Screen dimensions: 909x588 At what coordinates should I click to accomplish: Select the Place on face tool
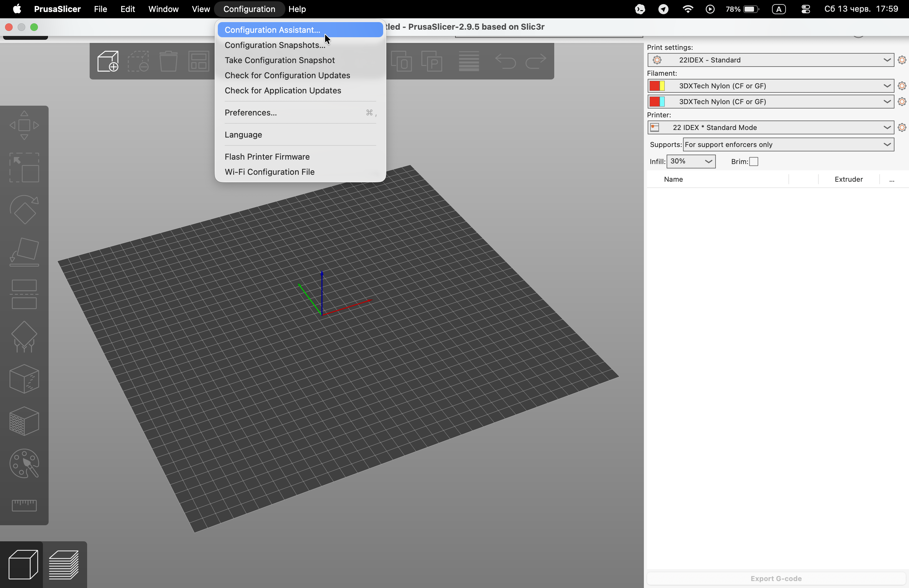pyautogui.click(x=24, y=252)
